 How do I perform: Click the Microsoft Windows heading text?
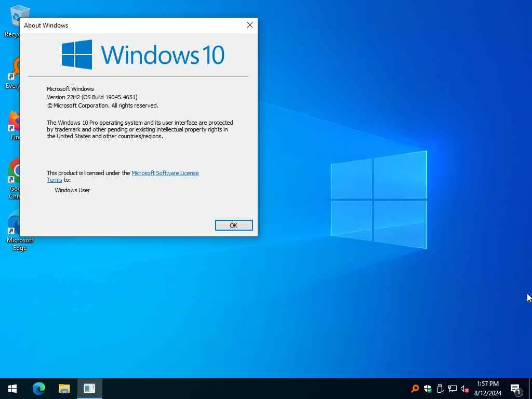(x=70, y=89)
